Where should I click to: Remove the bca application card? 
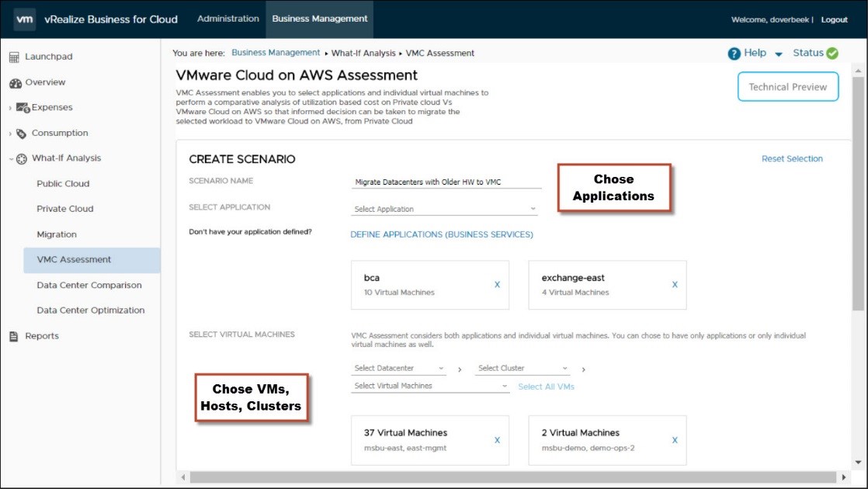pos(497,284)
